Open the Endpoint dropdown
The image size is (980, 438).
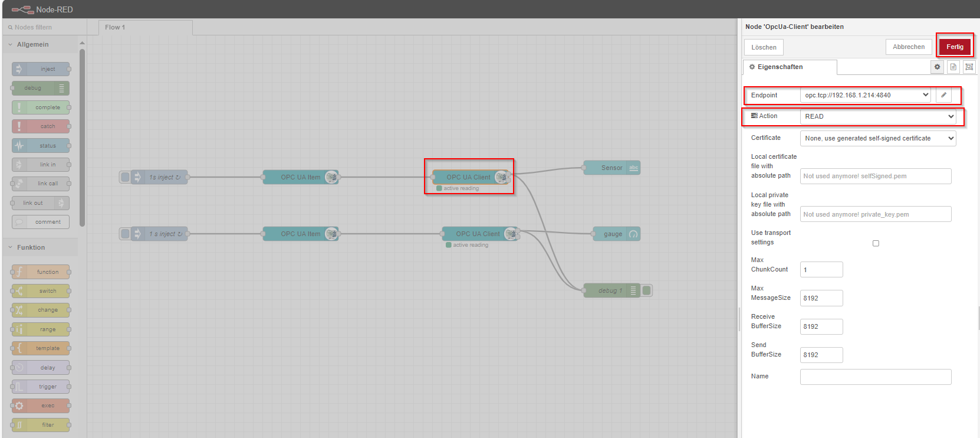point(865,95)
